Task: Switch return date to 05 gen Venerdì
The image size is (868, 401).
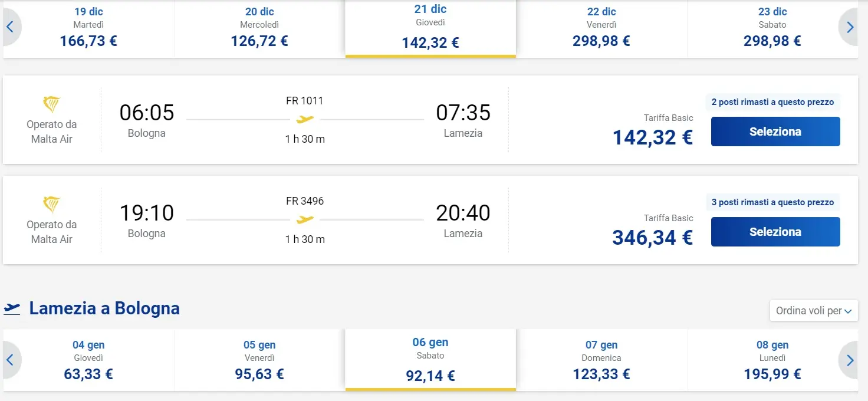Action: point(259,360)
